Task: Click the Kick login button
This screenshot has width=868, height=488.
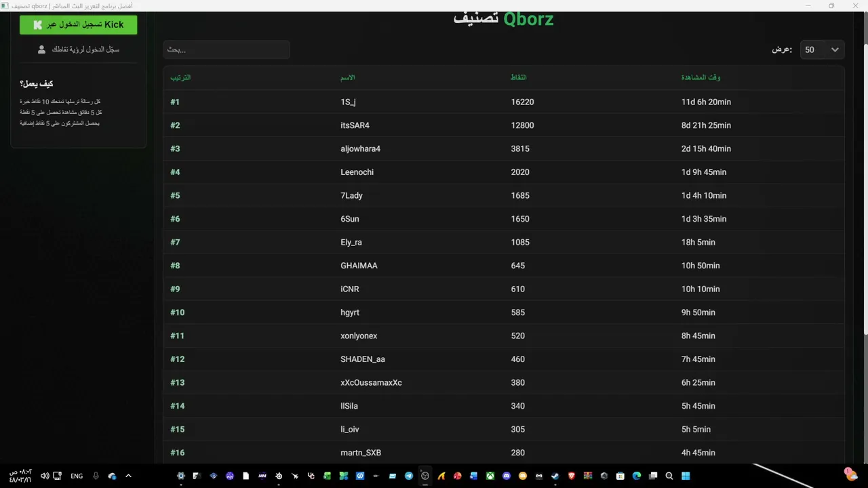Action: (x=78, y=24)
